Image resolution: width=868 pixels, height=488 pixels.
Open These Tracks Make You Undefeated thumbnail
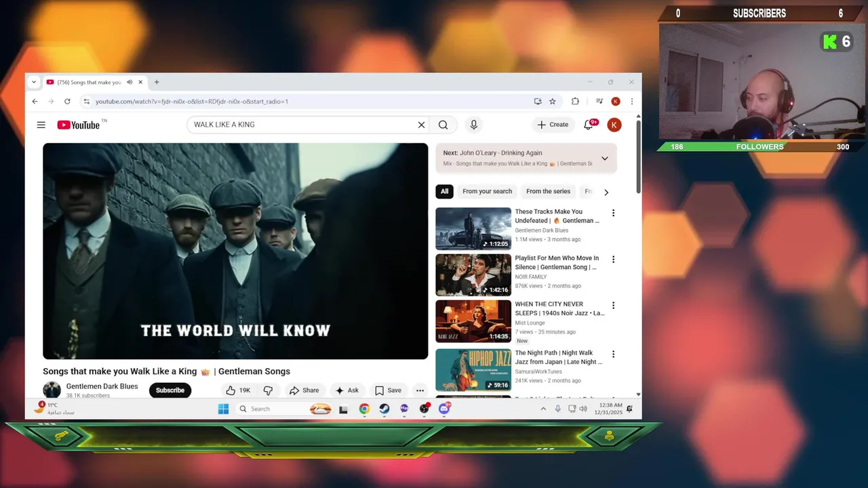coord(473,228)
